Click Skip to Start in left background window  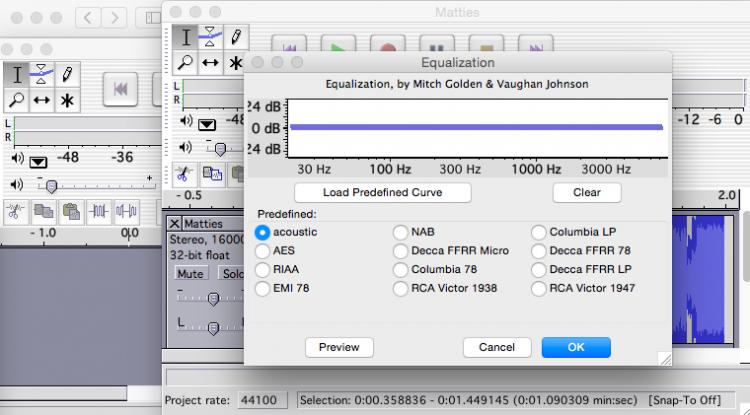coord(120,89)
